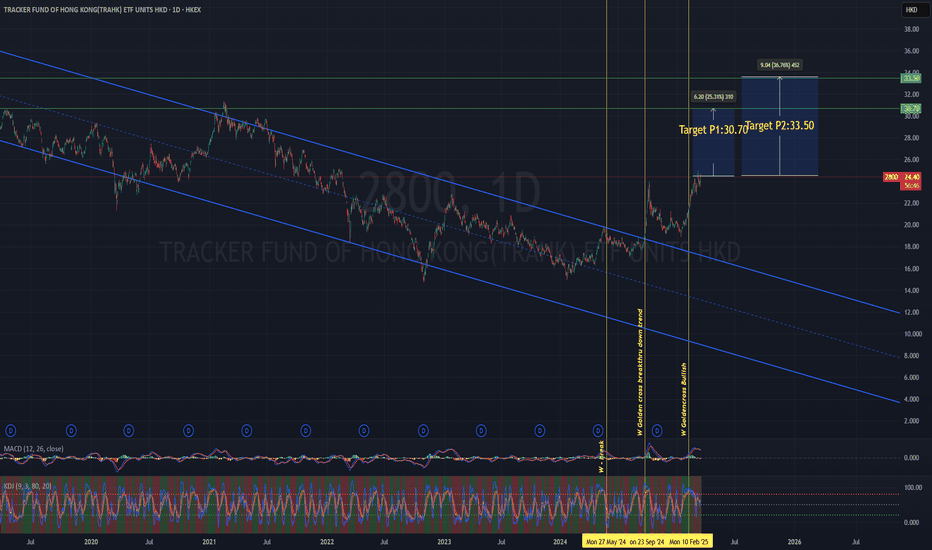Click the 9.04 (36.76%) measurement label
Image resolution: width=932 pixels, height=550 pixels.
[779, 65]
